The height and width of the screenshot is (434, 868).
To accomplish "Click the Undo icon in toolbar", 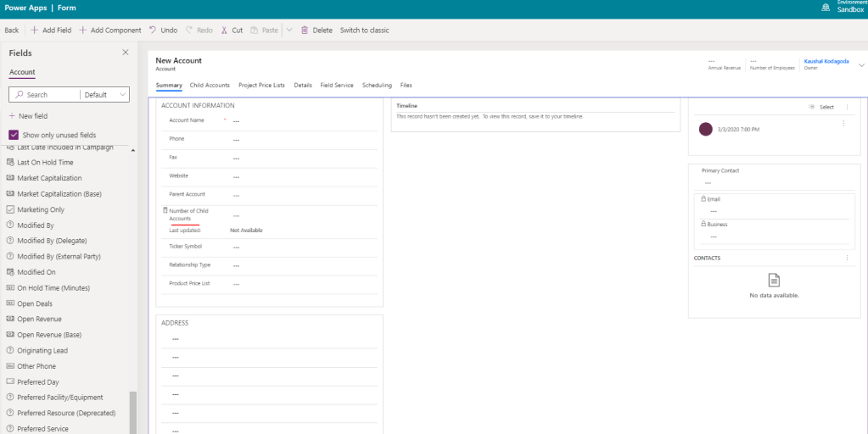I will (153, 31).
